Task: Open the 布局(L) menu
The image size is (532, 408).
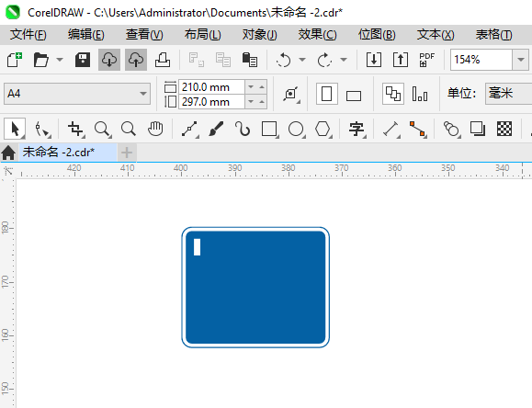Action: [x=202, y=35]
